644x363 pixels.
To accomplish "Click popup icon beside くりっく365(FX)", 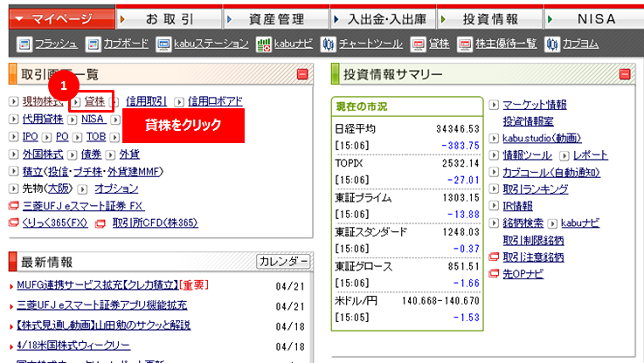I will click(14, 222).
